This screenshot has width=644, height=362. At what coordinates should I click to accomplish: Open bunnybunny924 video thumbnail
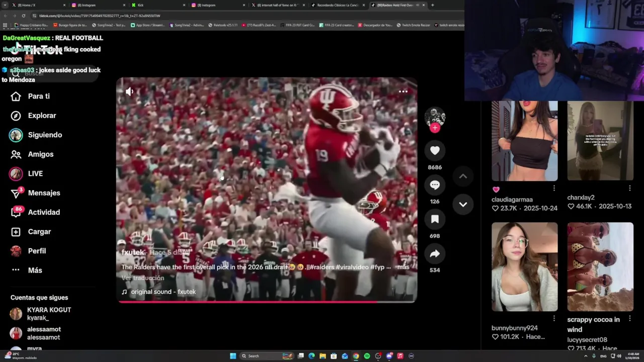coord(524,267)
